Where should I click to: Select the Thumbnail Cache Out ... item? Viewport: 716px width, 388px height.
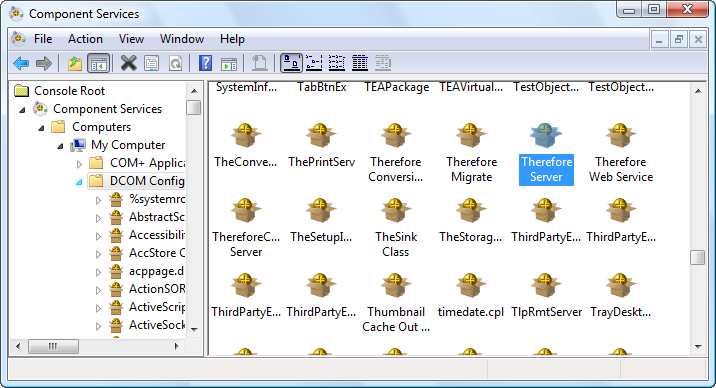click(x=396, y=303)
